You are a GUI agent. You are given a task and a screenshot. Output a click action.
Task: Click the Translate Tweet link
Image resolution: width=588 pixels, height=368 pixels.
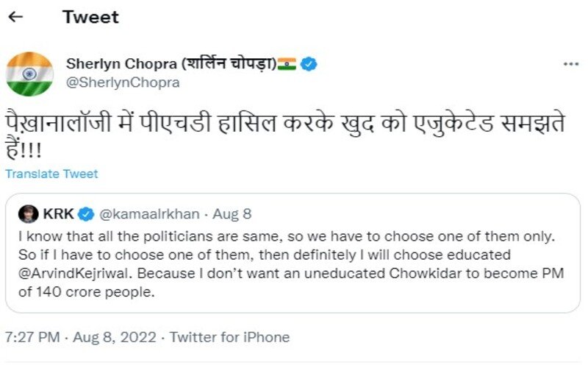click(51, 174)
